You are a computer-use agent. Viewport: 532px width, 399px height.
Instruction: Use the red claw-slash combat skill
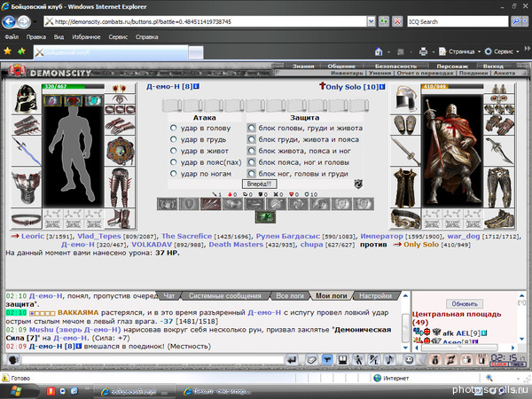(211, 204)
